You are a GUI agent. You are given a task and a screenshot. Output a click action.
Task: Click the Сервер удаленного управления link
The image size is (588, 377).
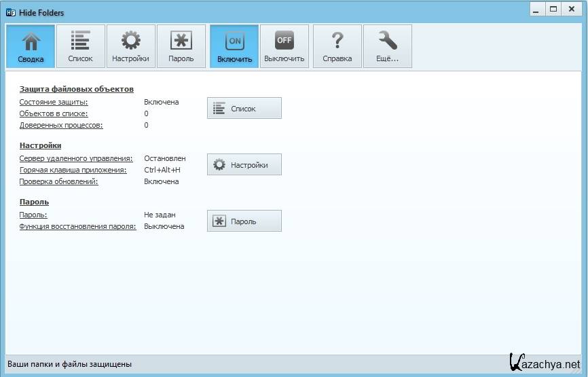pyautogui.click(x=76, y=158)
